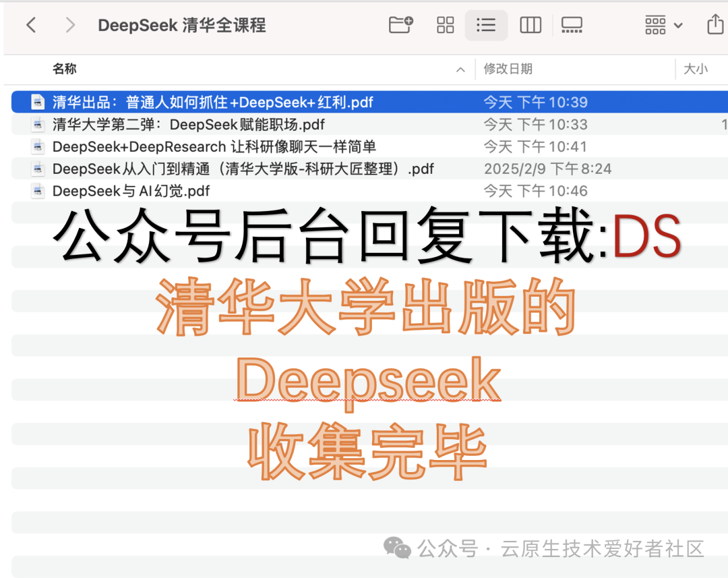Select file 清华大学第二弹：DeepSeek赋能职场.pdf
The width and height of the screenshot is (728, 578).
point(369,124)
